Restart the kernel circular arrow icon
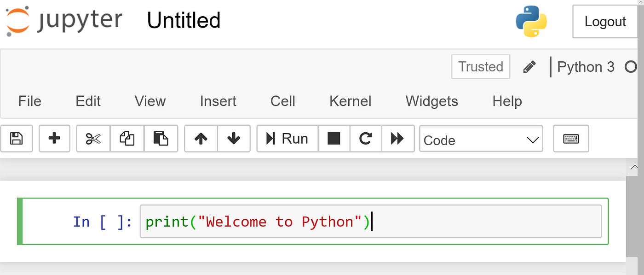The image size is (644, 275). [366, 138]
